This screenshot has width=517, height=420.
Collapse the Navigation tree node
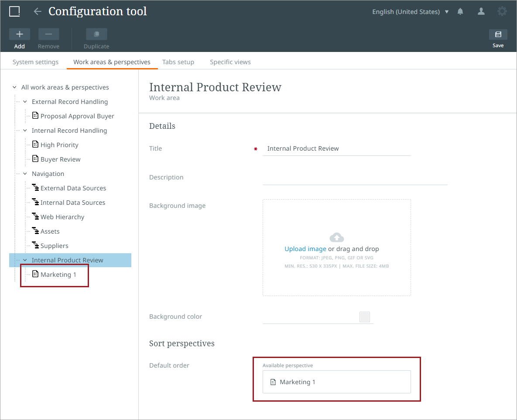tap(25, 174)
